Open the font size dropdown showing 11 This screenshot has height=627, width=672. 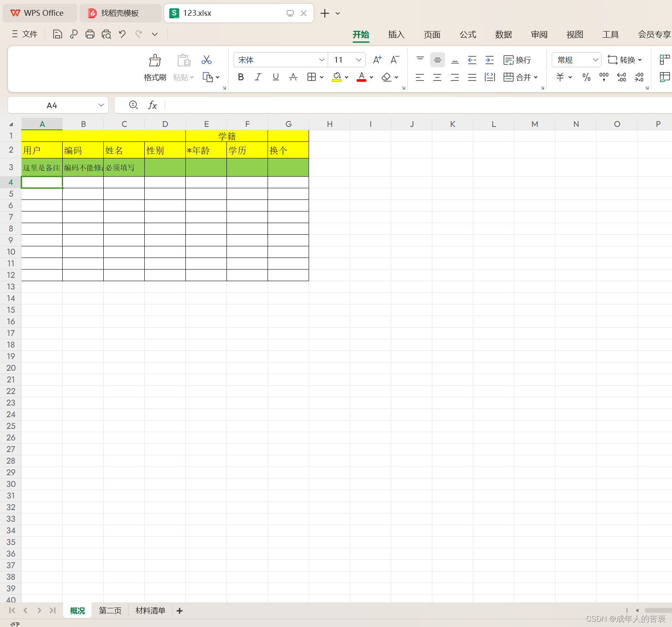coord(358,60)
